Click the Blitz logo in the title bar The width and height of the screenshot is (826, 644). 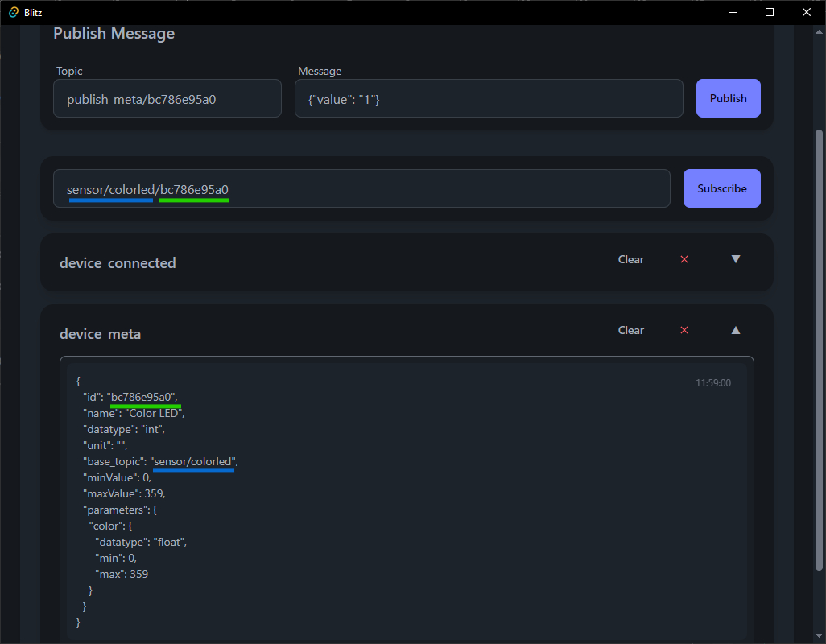pos(12,12)
